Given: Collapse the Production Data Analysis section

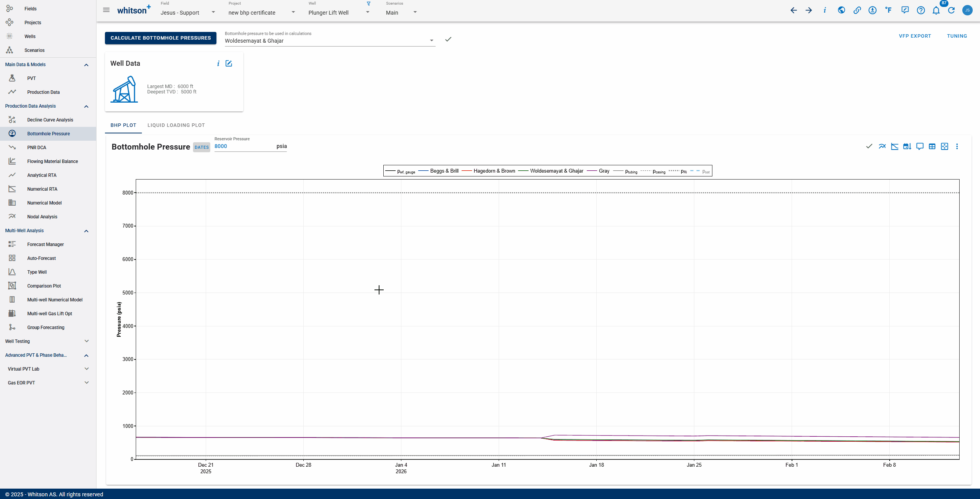Looking at the screenshot, I should click(x=86, y=106).
